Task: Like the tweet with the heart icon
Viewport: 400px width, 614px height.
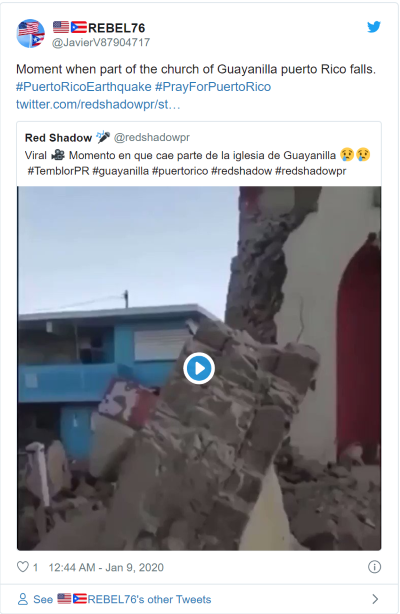Action: (x=23, y=567)
